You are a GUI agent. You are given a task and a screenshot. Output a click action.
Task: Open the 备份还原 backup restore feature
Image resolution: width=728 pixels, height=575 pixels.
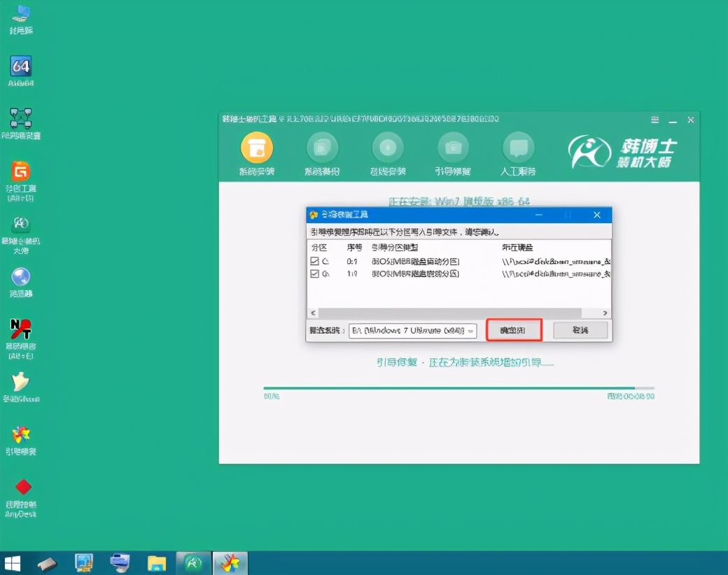coord(322,148)
